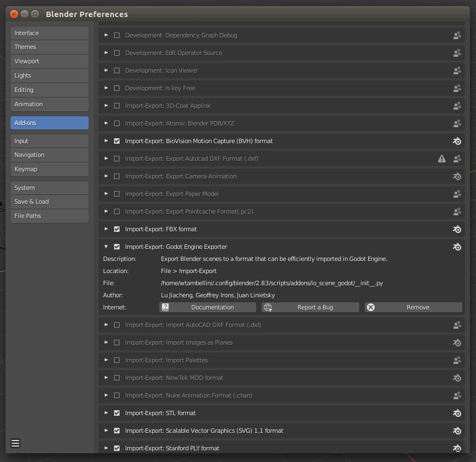Click the community support icon for FBX format
The height and width of the screenshot is (462, 476).
click(x=457, y=229)
